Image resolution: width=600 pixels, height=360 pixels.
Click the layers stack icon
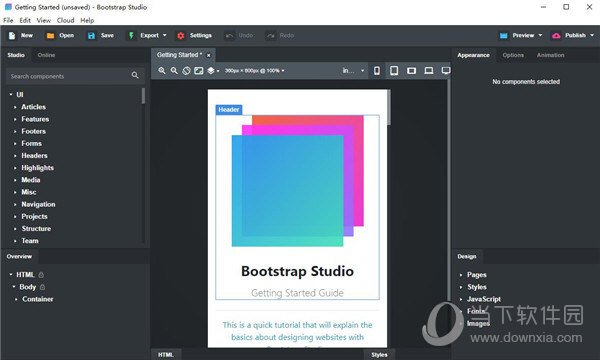[211, 70]
